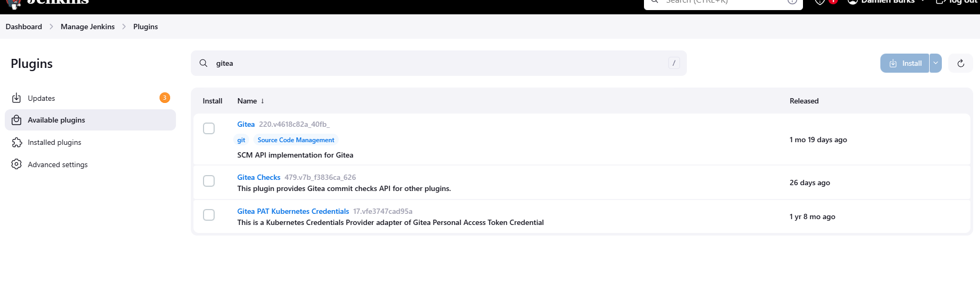Focus the plugin search field containing gitea
The width and height of the screenshot is (980, 295).
pyautogui.click(x=438, y=63)
